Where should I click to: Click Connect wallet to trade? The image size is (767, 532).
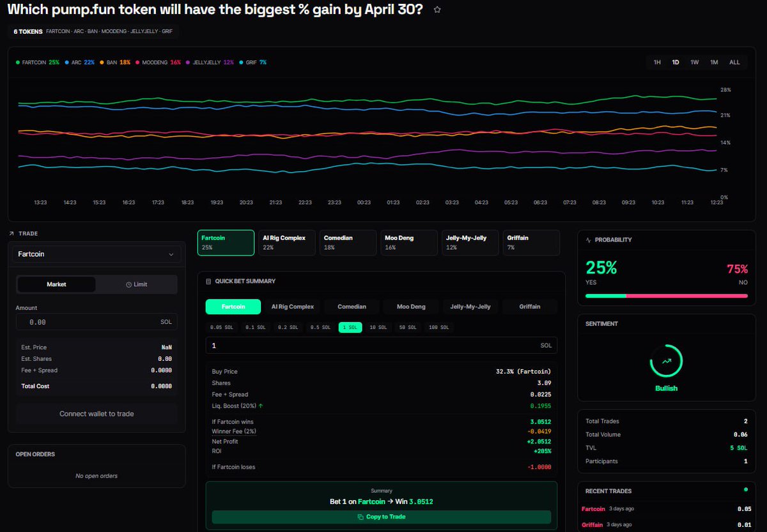point(97,414)
